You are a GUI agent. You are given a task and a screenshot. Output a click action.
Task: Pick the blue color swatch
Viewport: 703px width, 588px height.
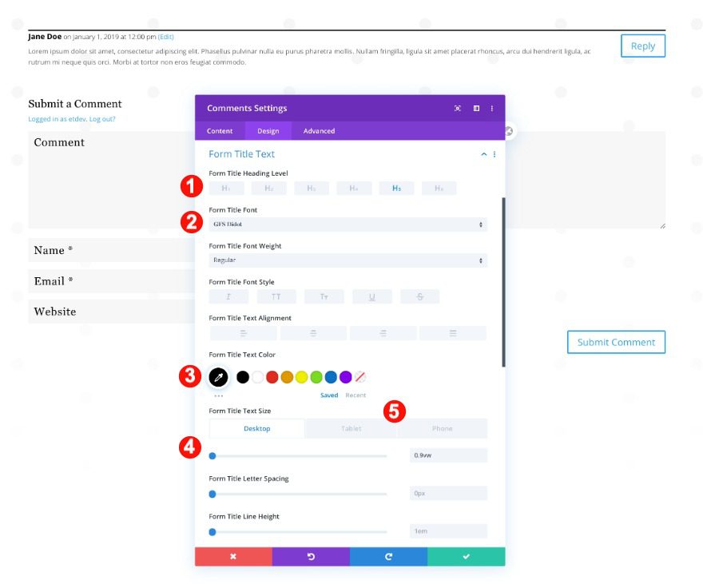click(331, 377)
